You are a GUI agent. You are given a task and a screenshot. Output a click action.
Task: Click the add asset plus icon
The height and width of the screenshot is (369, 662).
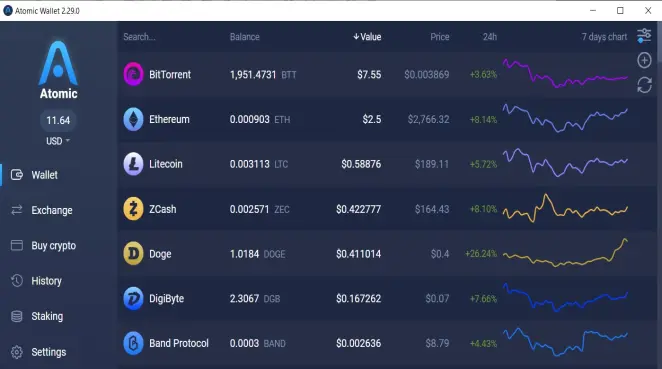coord(644,60)
